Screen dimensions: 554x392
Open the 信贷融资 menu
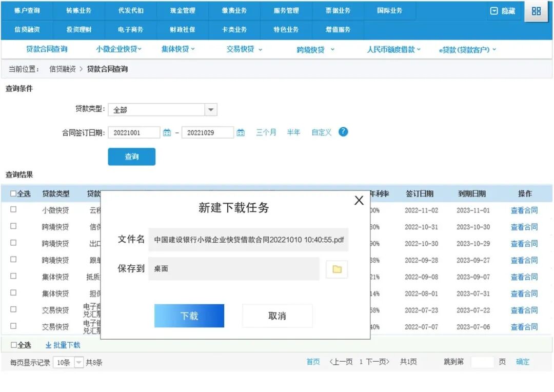coord(27,30)
